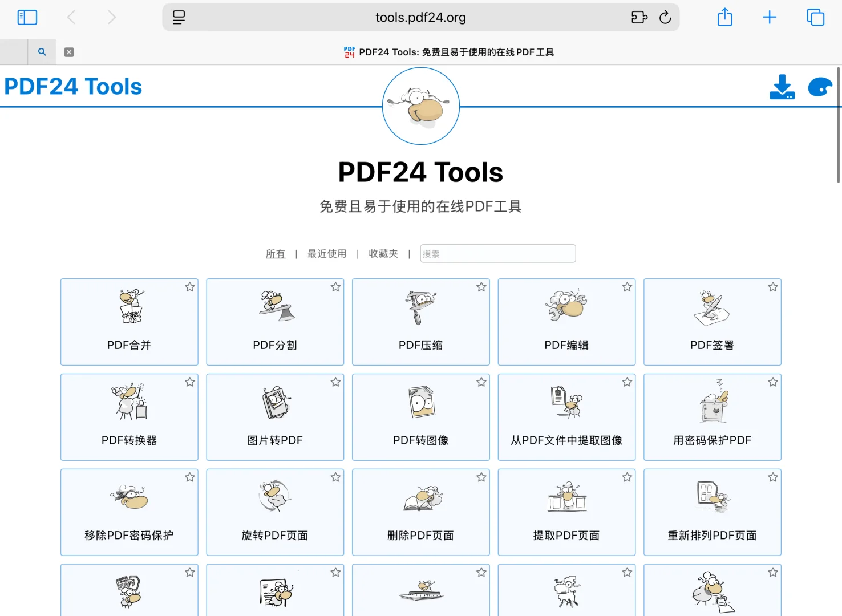The width and height of the screenshot is (842, 616).
Task: Open the PDF压缩 compress tool
Action: point(421,322)
